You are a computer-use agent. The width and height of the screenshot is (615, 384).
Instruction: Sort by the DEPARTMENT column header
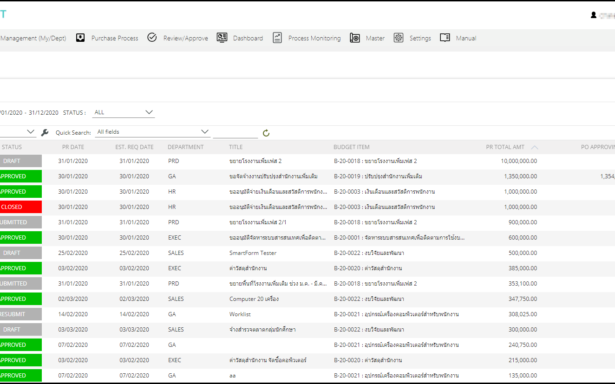186,147
